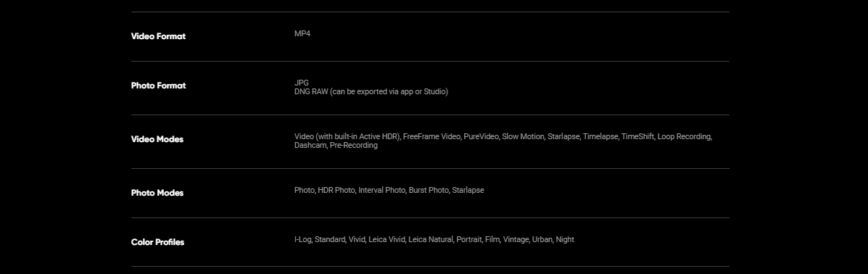This screenshot has width=868, height=274.
Task: Select the MP4 value text
Action: point(302,33)
